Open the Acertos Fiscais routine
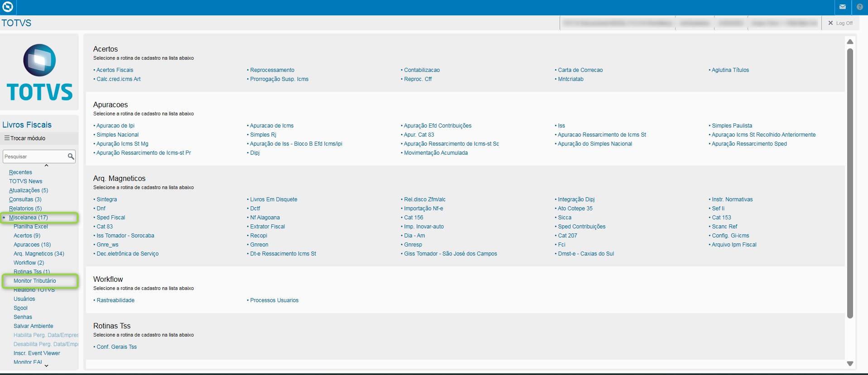The image size is (868, 375). click(x=115, y=70)
